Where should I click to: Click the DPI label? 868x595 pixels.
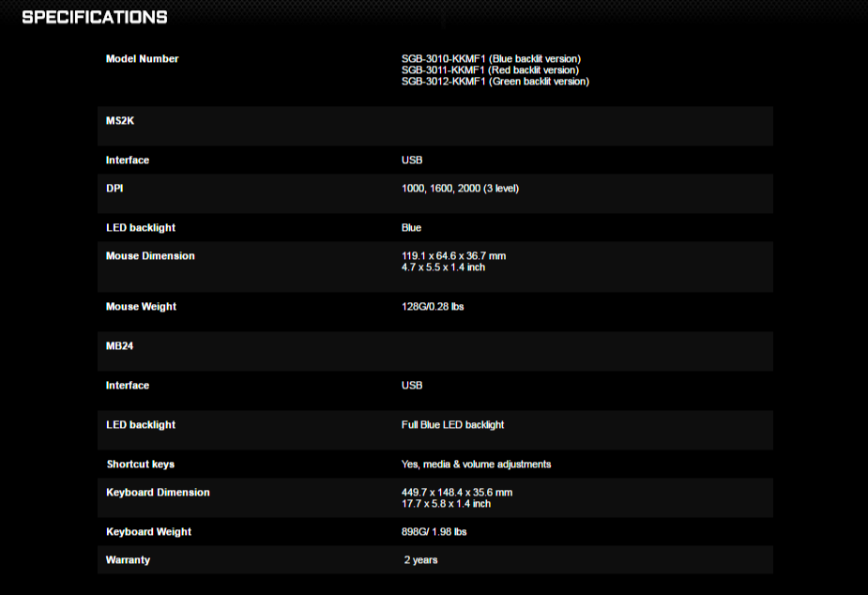tap(114, 189)
